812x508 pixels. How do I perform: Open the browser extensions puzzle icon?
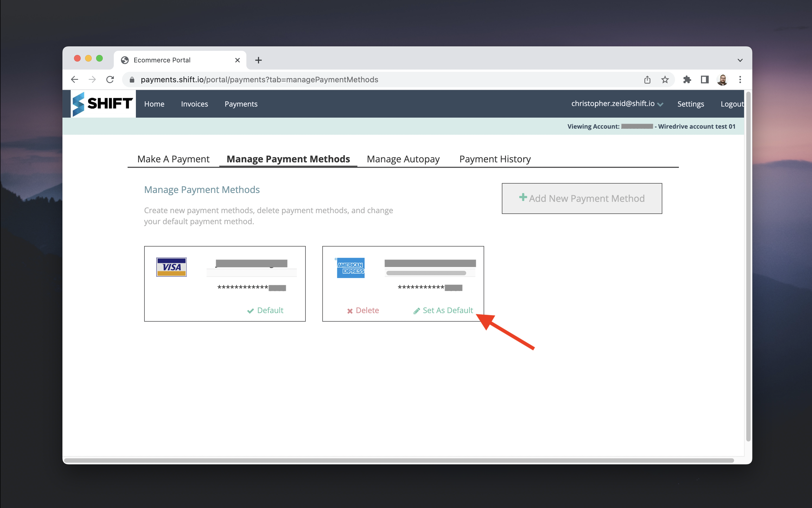click(687, 79)
